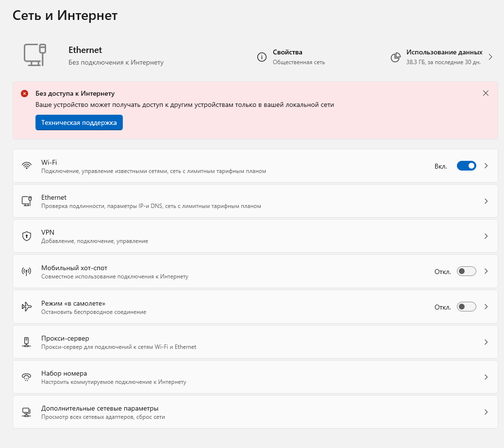This screenshot has height=448, width=504.
Task: Click the dial-up phone icon
Action: 27,377
